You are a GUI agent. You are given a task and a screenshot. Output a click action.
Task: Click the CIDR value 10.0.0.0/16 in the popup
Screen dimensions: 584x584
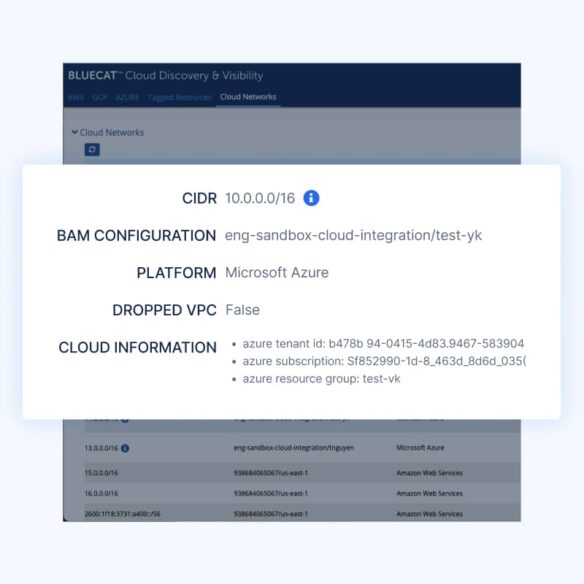pos(260,198)
